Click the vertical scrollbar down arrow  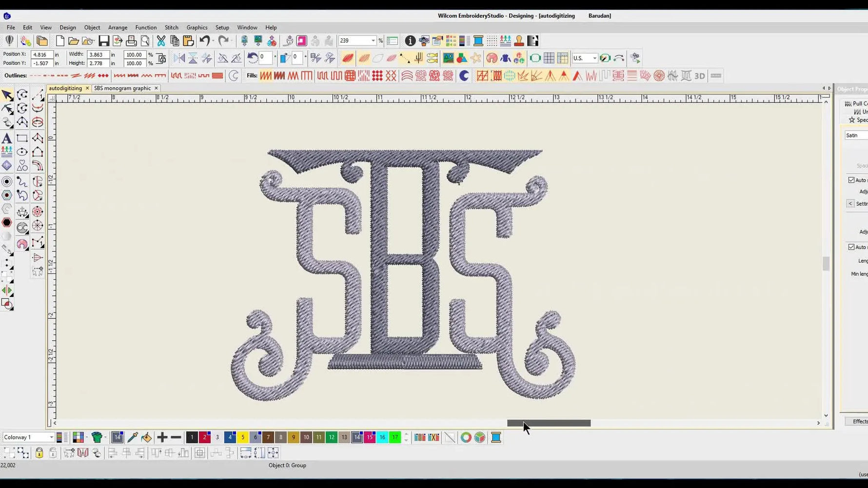click(826, 415)
